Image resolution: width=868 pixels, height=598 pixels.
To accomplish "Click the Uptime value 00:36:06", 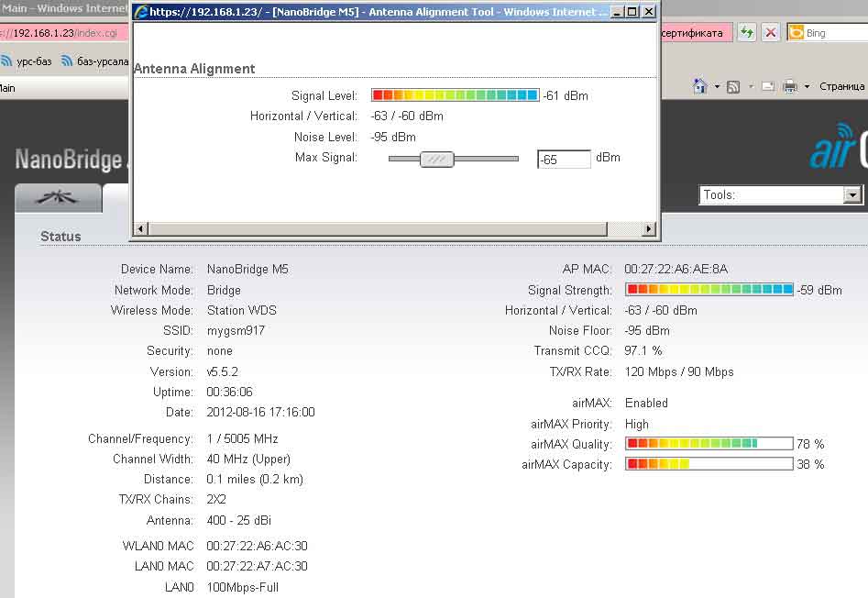I will coord(229,392).
